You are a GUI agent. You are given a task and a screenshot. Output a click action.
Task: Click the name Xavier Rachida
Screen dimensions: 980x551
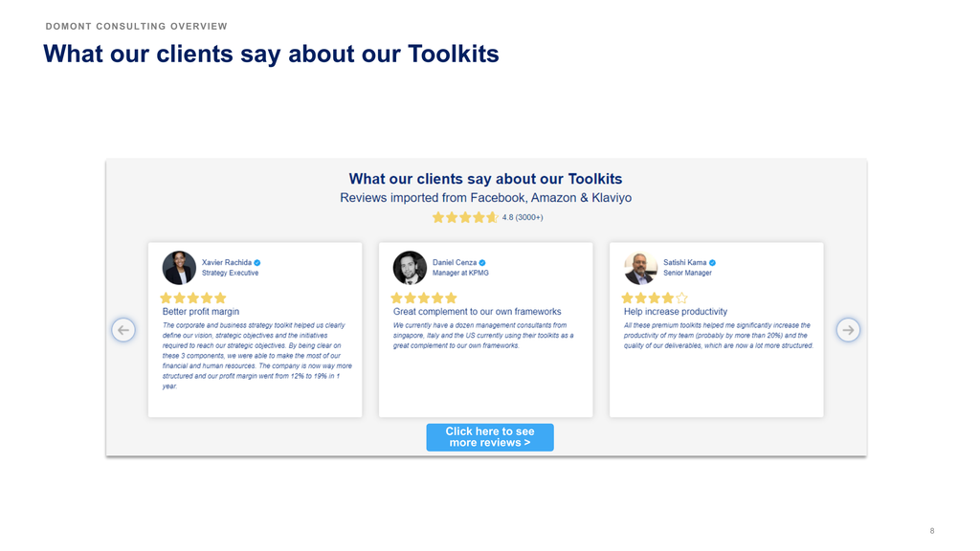coord(226,263)
